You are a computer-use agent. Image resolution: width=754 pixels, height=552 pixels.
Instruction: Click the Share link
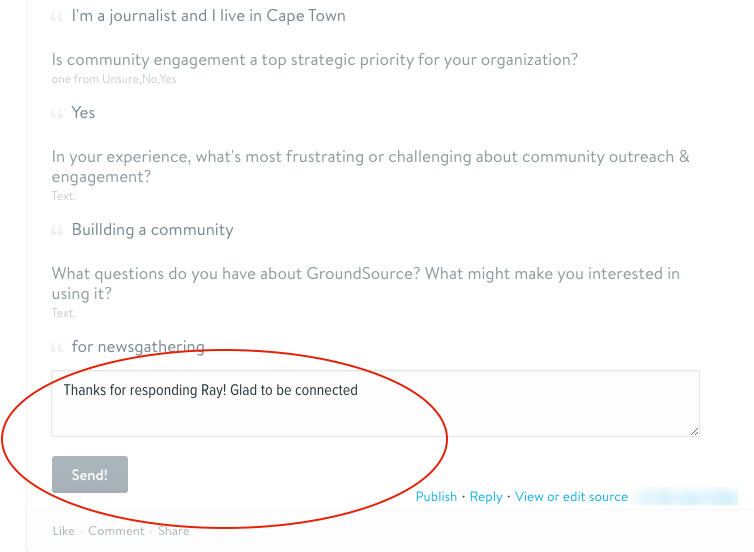coord(173,531)
